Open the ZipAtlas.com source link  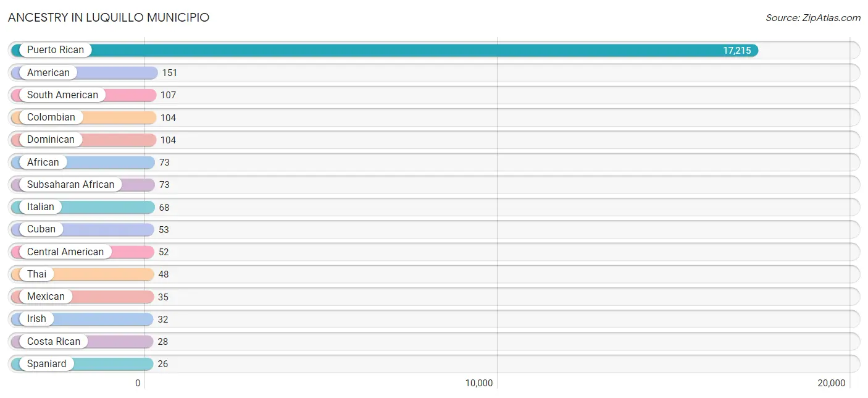pos(813,18)
